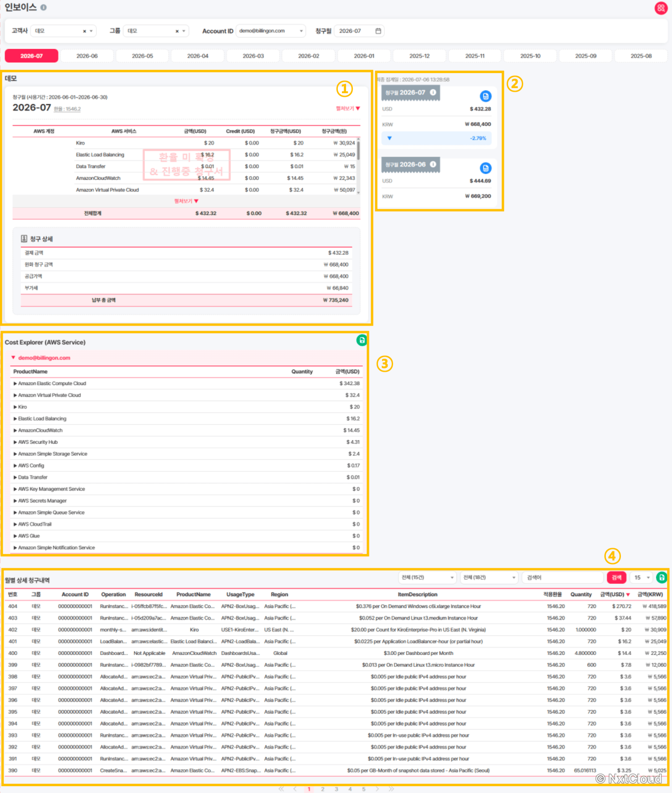
Task: Clear the 그룹 selection with its x icon
Action: (177, 31)
